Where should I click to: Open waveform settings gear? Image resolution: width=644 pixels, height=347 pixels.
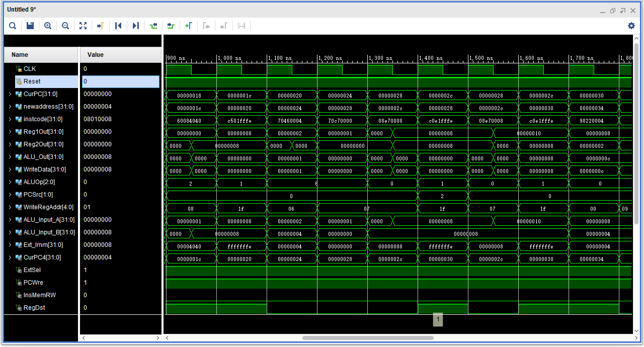pos(631,26)
